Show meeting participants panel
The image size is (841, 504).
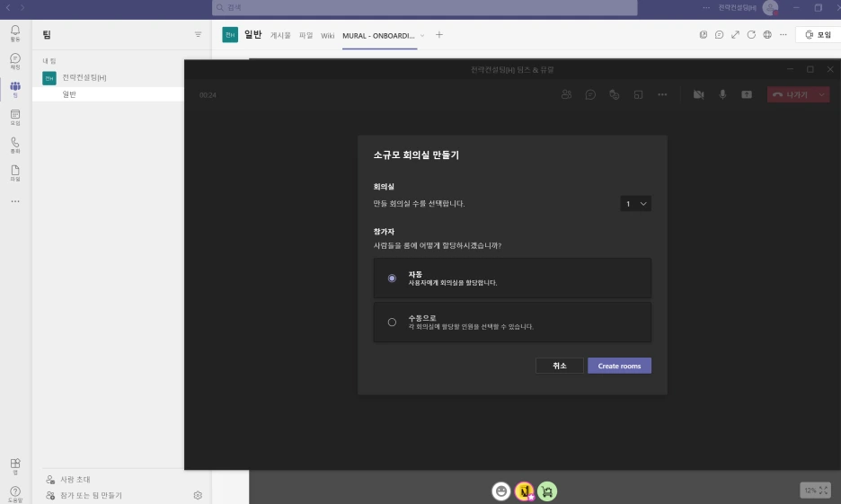[x=566, y=95]
